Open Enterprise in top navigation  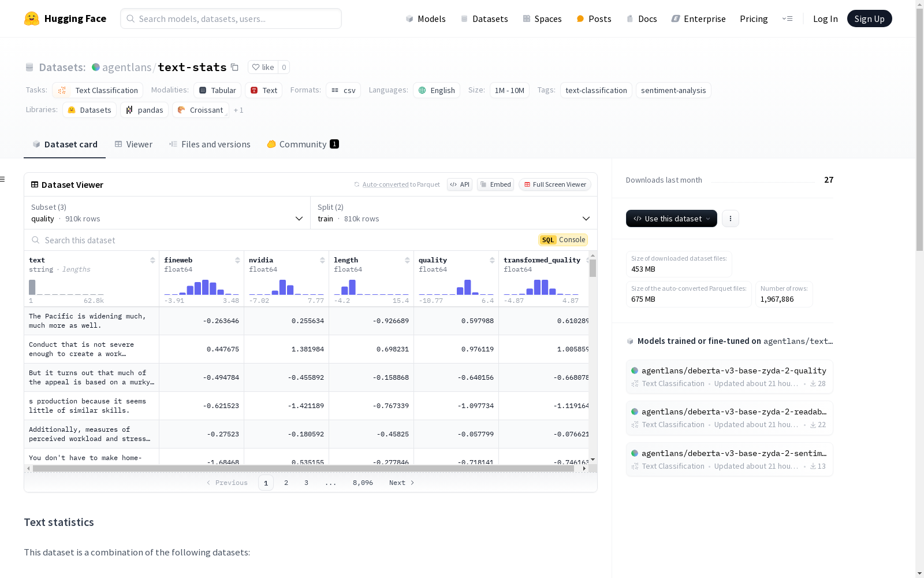click(698, 18)
